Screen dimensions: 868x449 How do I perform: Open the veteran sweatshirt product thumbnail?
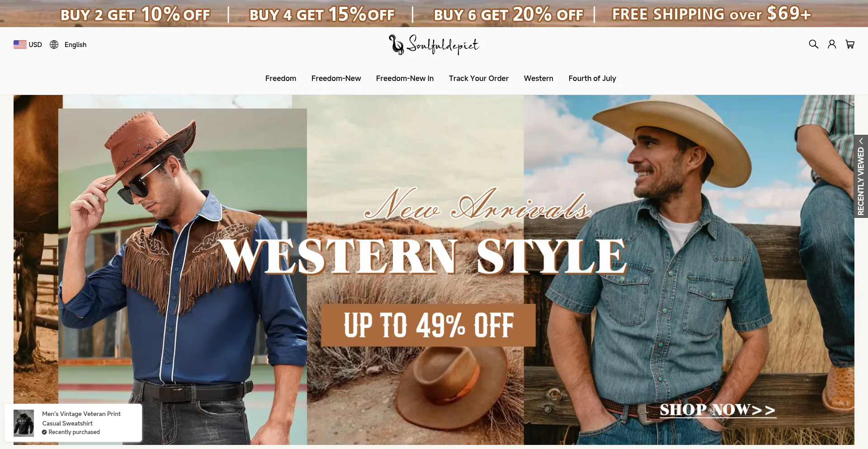click(x=24, y=423)
